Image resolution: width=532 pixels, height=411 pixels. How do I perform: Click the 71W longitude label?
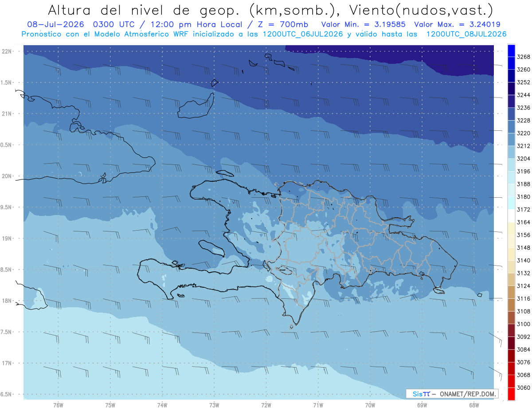pyautogui.click(x=318, y=405)
